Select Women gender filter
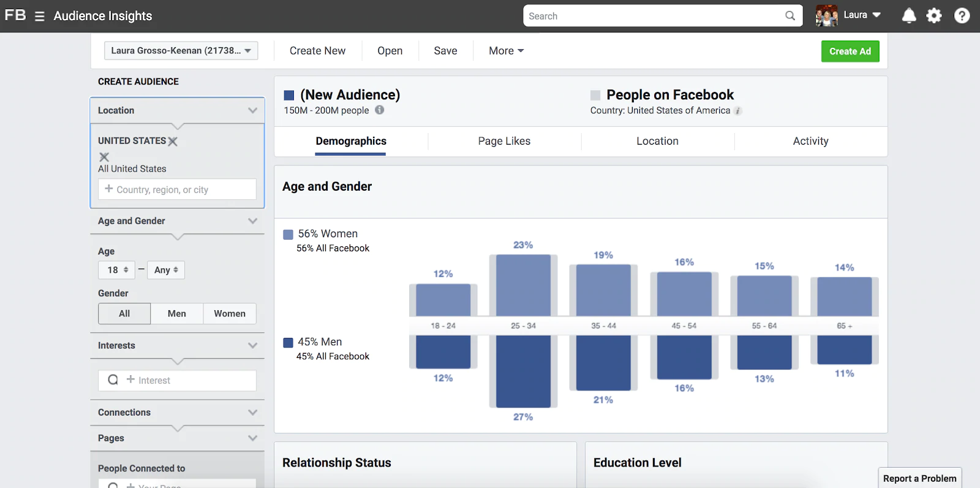This screenshot has height=488, width=980. pos(230,313)
